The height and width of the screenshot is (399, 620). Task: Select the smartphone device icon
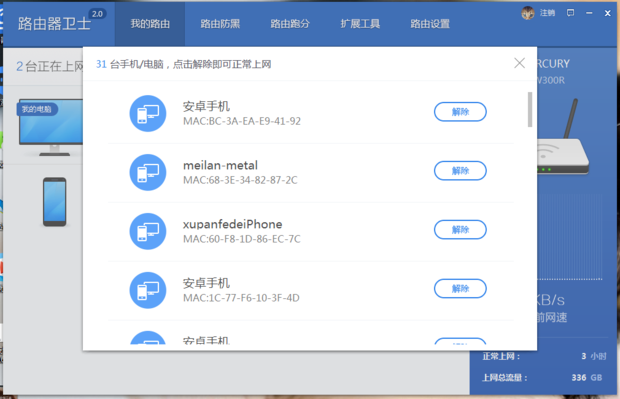click(55, 202)
